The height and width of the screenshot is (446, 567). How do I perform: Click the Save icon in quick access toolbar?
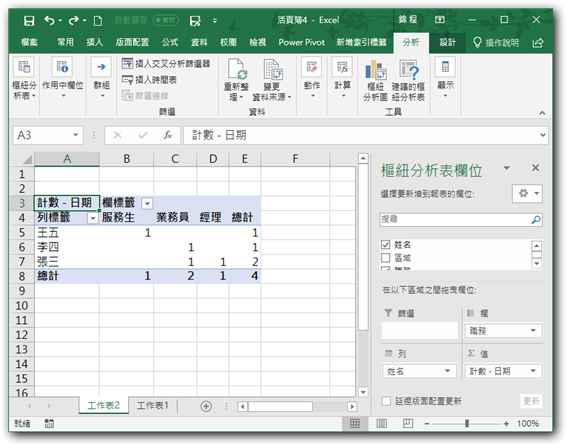29,21
